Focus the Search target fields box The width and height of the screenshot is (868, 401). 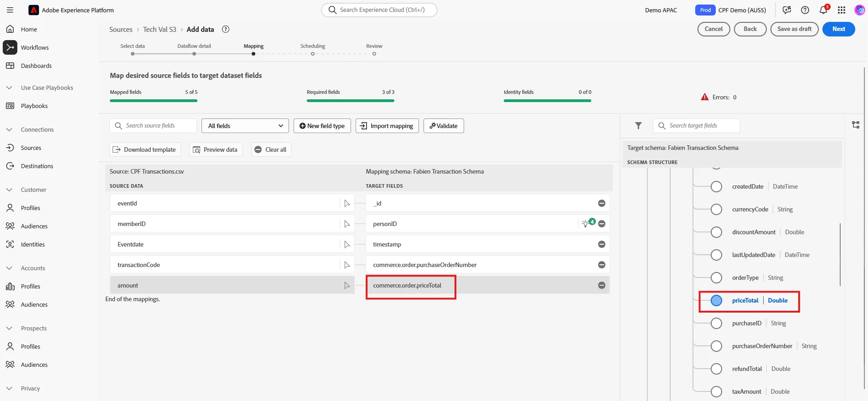(x=697, y=126)
